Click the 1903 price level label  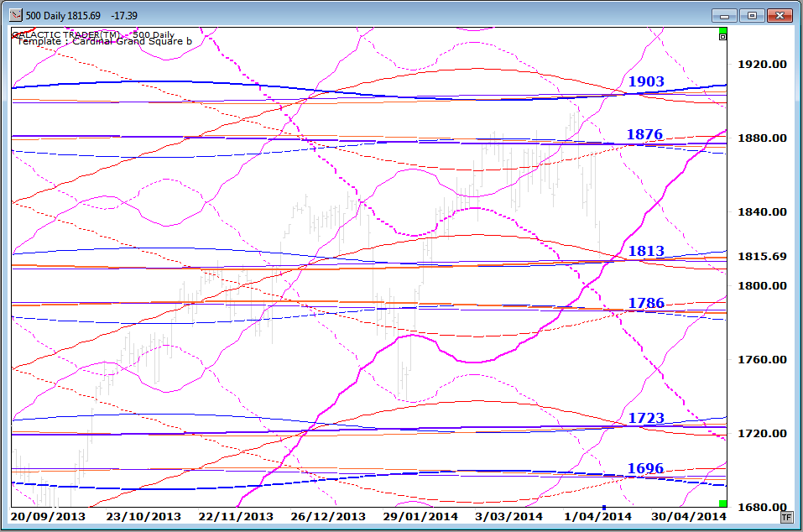646,81
